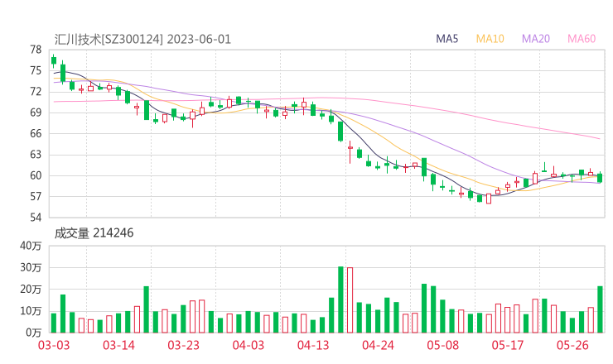Click the MA60 legend label
This screenshot has height=364, width=613.
coord(582,39)
